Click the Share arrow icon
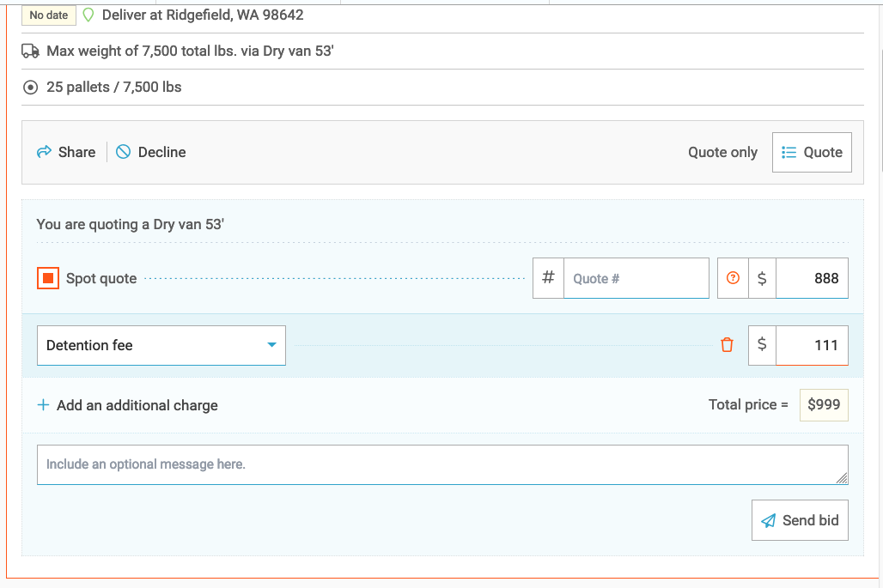Viewport: 883px width, 588px height. (x=44, y=152)
